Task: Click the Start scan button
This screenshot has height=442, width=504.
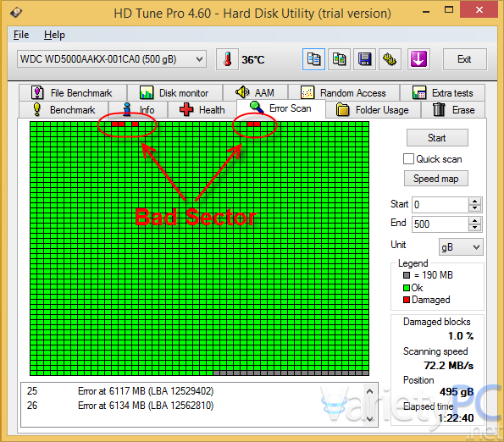Action: tap(437, 138)
